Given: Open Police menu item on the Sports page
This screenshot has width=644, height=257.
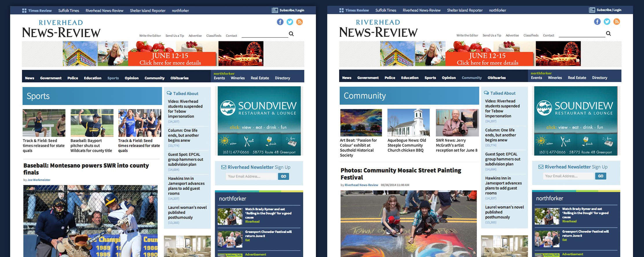Looking at the screenshot, I should pos(73,78).
